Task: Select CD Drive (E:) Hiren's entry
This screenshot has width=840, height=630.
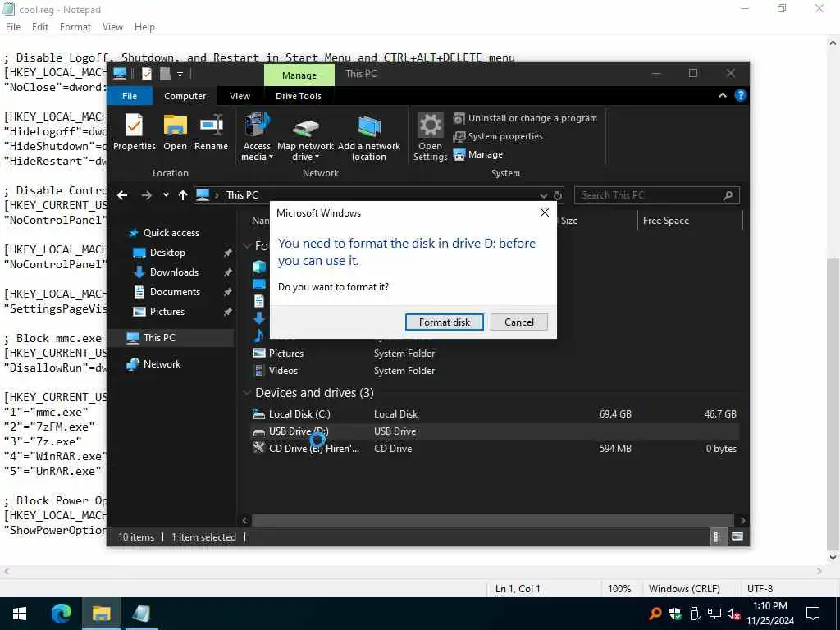Action: click(x=495, y=449)
